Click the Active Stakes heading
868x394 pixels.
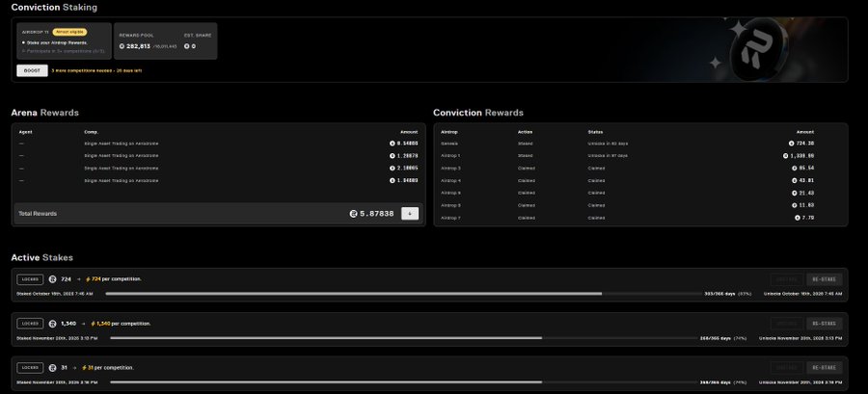pos(42,257)
